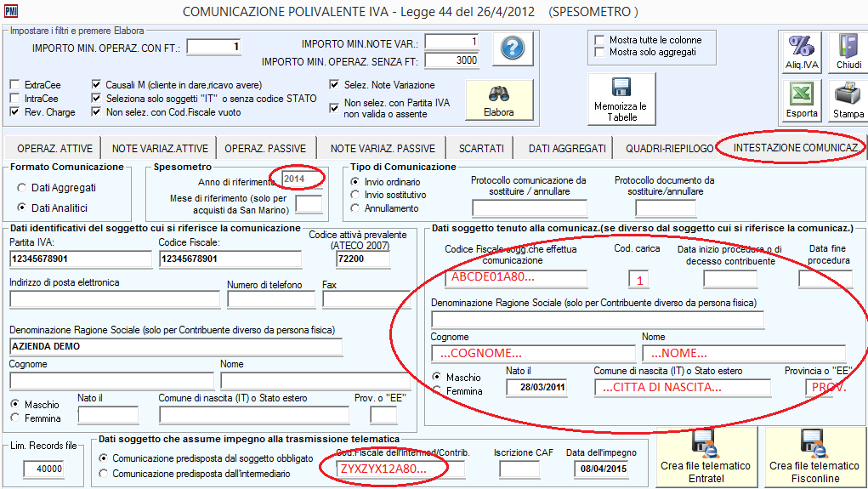Click the Partita IVA field
The height and width of the screenshot is (489, 868).
tap(80, 259)
